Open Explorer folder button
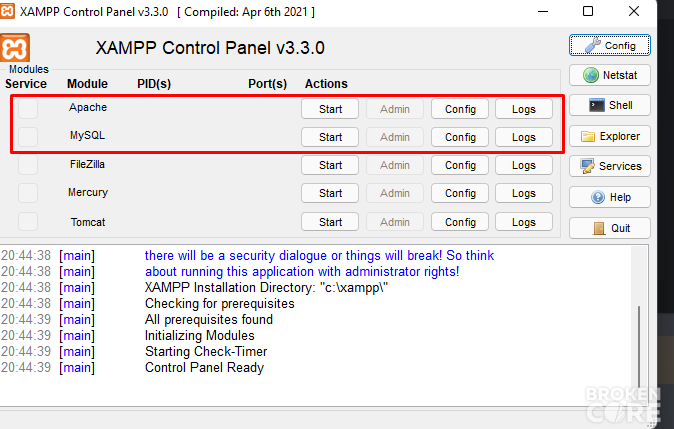Viewport: 674px width, 429px height. (x=610, y=136)
